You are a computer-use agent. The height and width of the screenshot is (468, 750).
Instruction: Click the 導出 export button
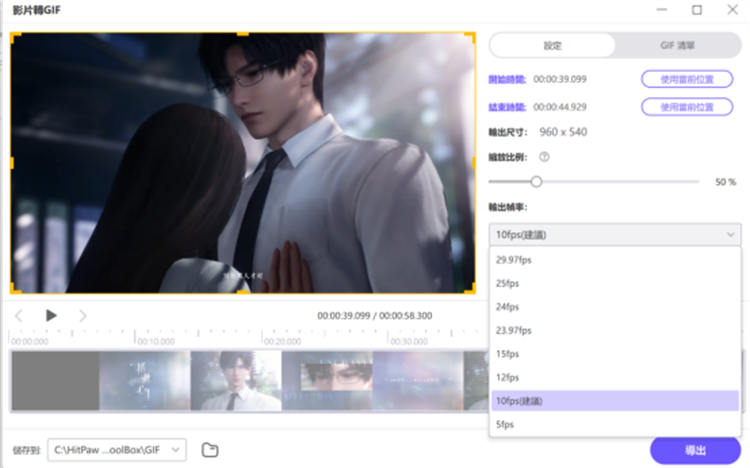point(694,450)
